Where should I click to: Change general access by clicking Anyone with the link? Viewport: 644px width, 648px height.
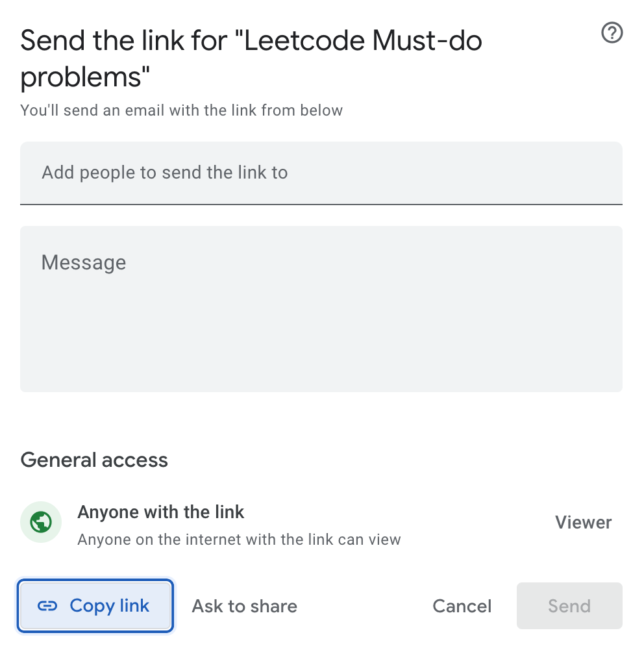[x=160, y=512]
